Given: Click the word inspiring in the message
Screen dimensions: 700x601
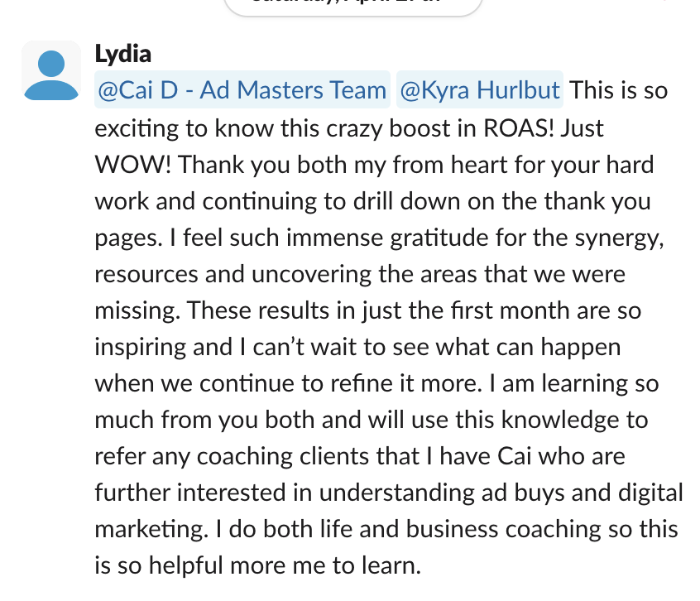Looking at the screenshot, I should pos(140,348).
